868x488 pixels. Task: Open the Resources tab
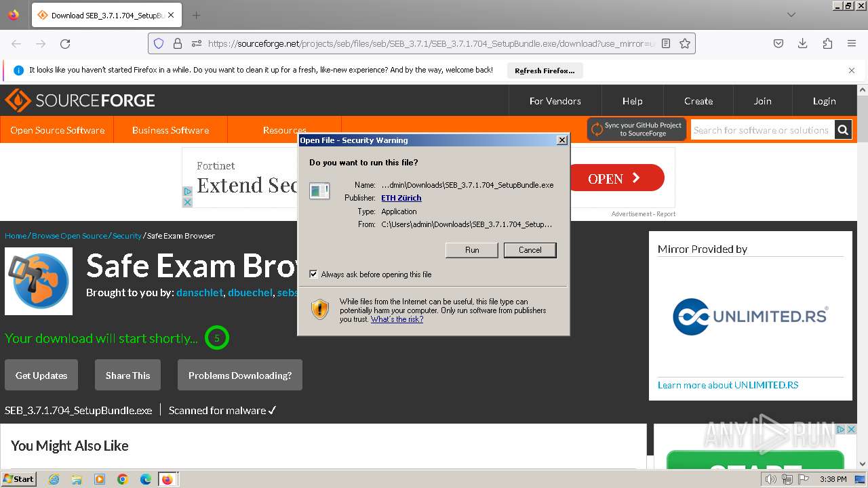pyautogui.click(x=284, y=130)
